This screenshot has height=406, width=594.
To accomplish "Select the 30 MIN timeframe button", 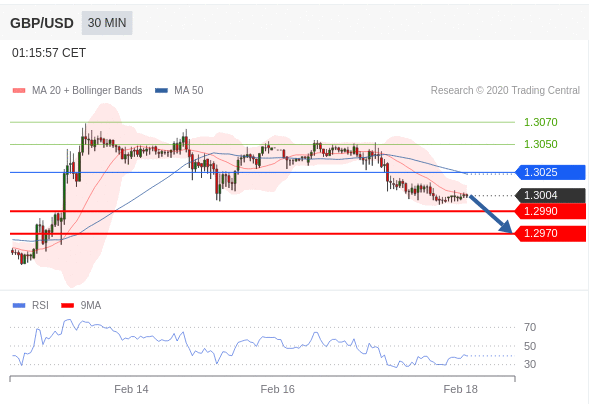I will (107, 23).
